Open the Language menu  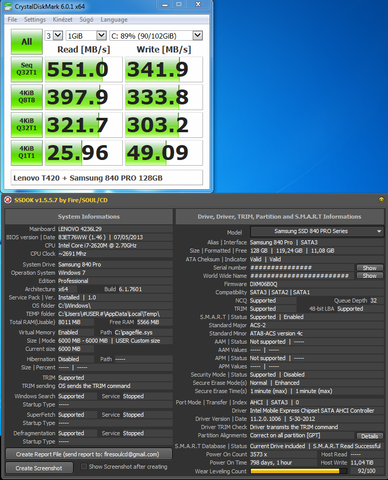[x=114, y=20]
